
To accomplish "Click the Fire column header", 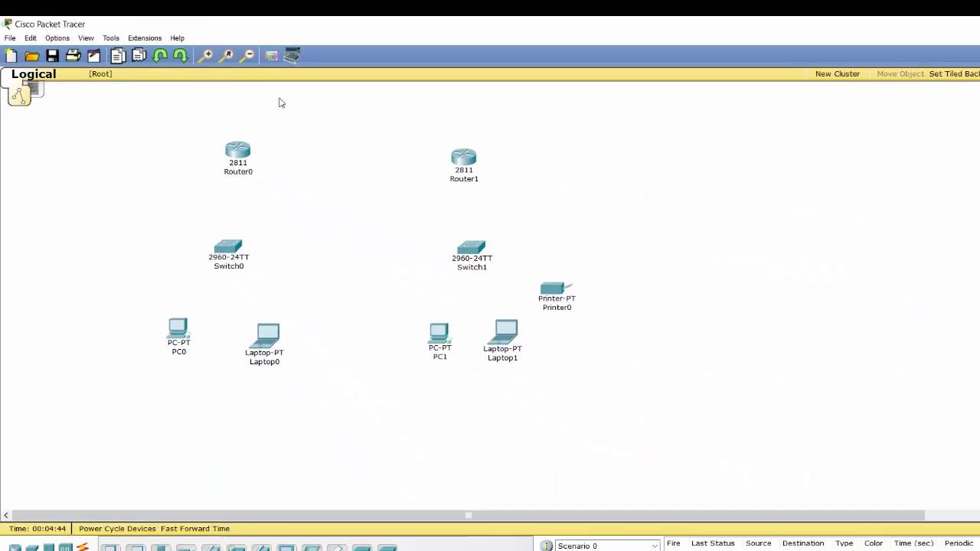I will (x=674, y=543).
